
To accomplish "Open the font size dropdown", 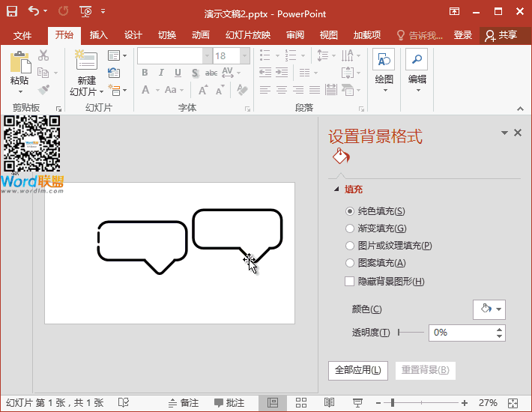I will coord(244,55).
